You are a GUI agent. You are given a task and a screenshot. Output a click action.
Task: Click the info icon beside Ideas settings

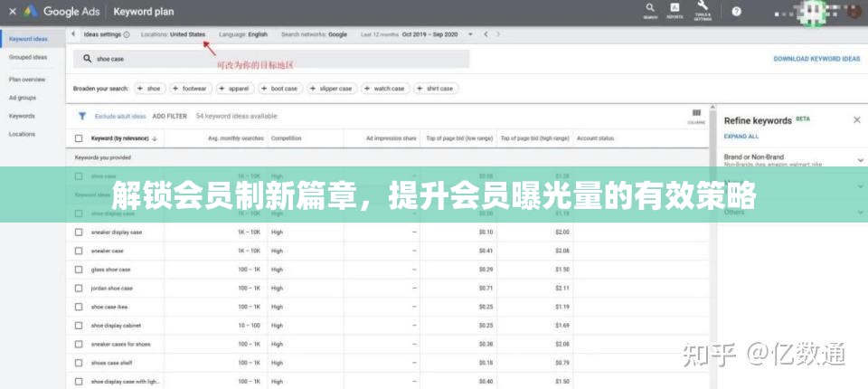127,34
